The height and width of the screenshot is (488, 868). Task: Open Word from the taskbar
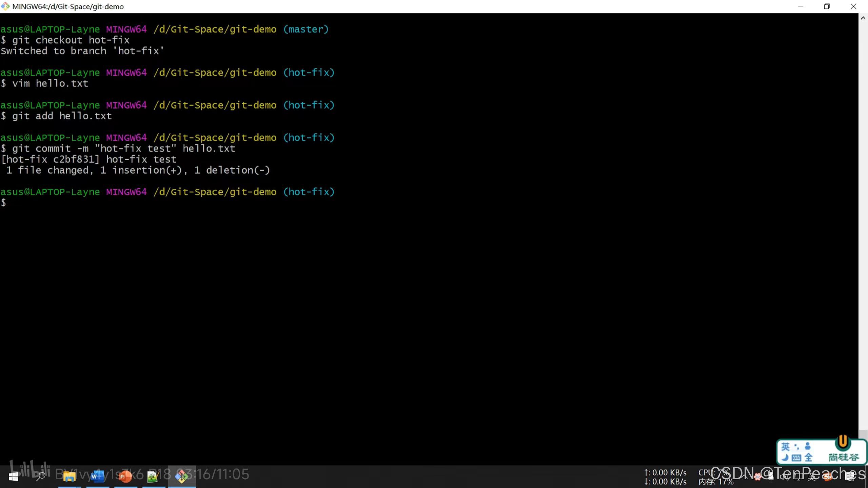point(97,476)
